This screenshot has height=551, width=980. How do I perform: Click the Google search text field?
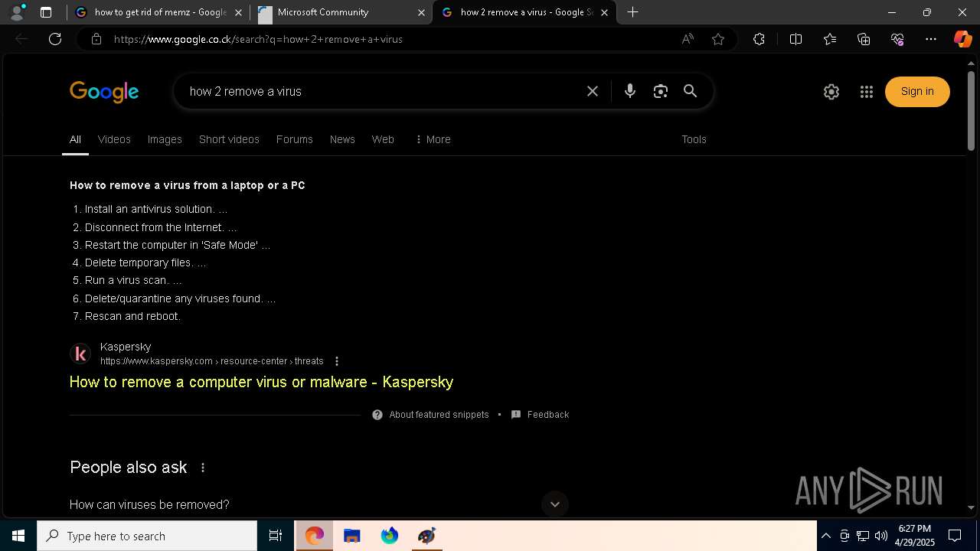pos(383,91)
